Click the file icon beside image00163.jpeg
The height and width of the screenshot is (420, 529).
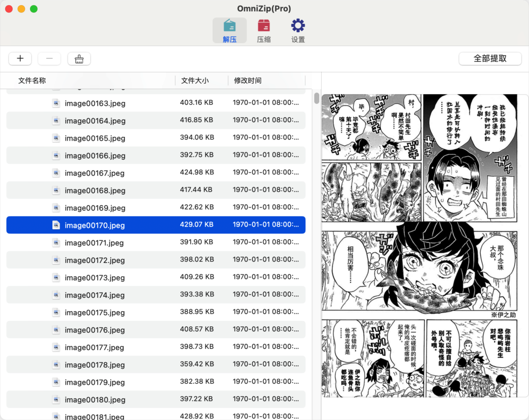pos(56,103)
